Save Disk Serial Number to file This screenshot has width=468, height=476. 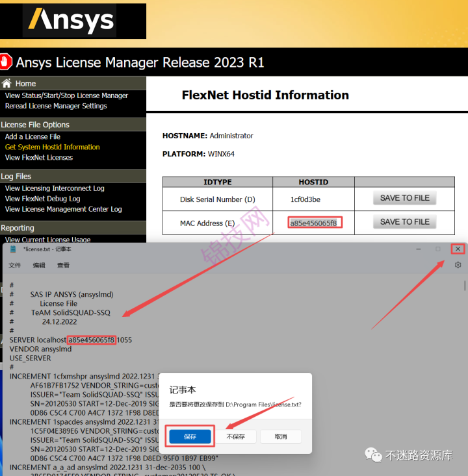404,198
